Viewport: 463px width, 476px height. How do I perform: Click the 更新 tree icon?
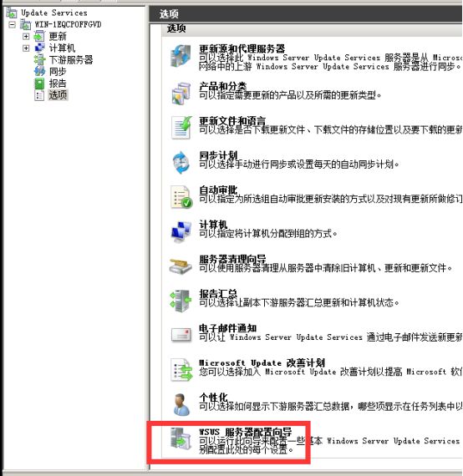(39, 37)
